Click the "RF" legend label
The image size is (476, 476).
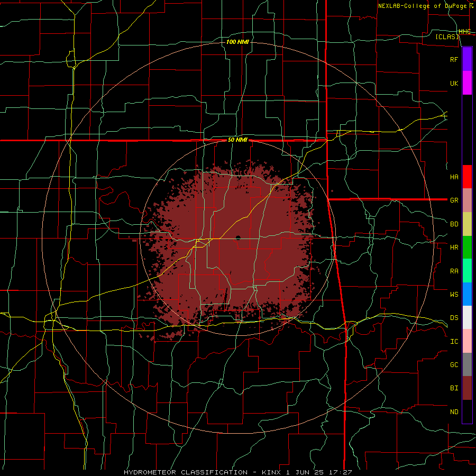tap(454, 59)
